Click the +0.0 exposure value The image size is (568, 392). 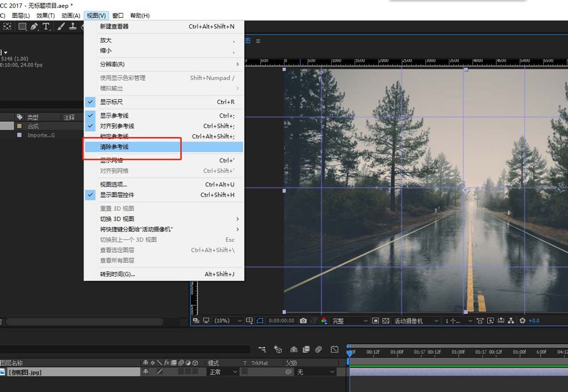[534, 320]
